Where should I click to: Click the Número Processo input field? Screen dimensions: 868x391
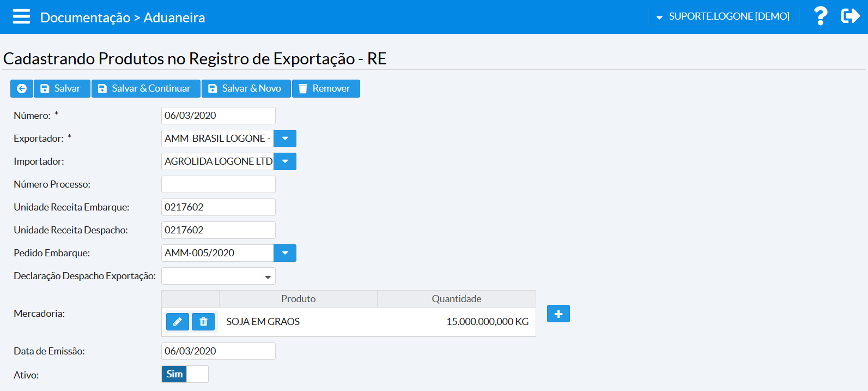click(x=218, y=184)
